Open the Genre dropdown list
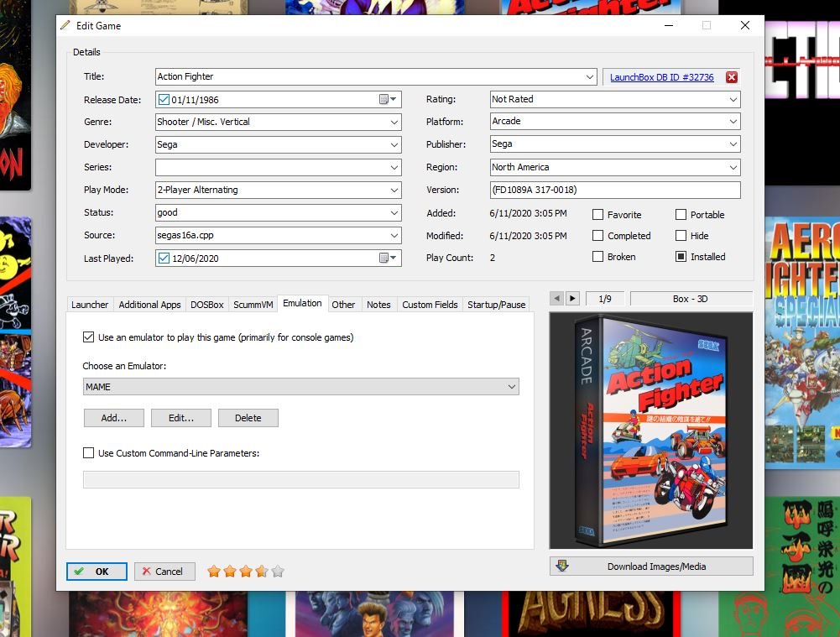840x637 pixels. point(394,123)
